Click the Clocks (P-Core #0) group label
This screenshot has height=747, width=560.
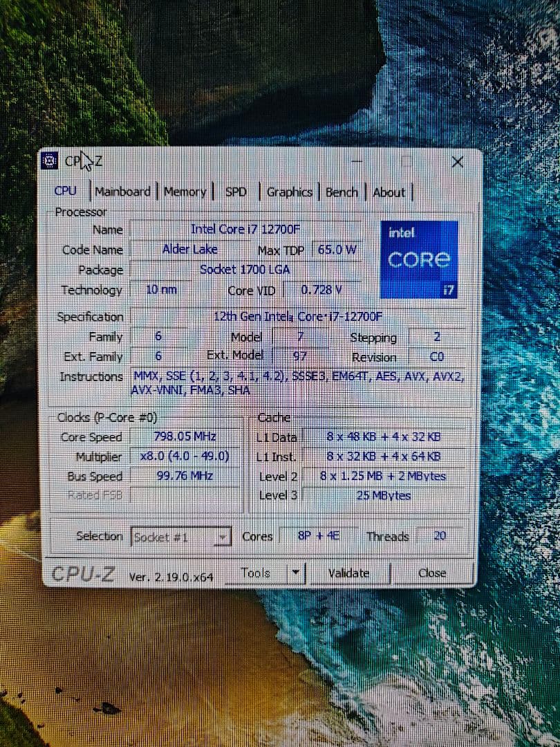coord(106,417)
